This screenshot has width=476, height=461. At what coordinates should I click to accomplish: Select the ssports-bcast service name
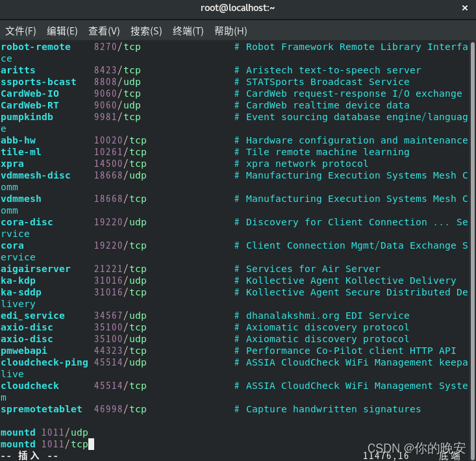[x=38, y=82]
